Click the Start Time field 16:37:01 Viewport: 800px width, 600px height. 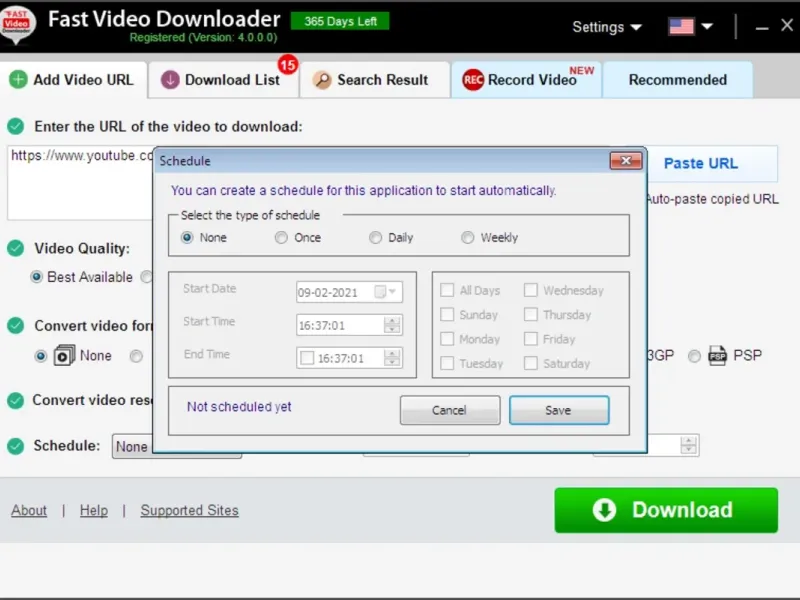click(349, 325)
